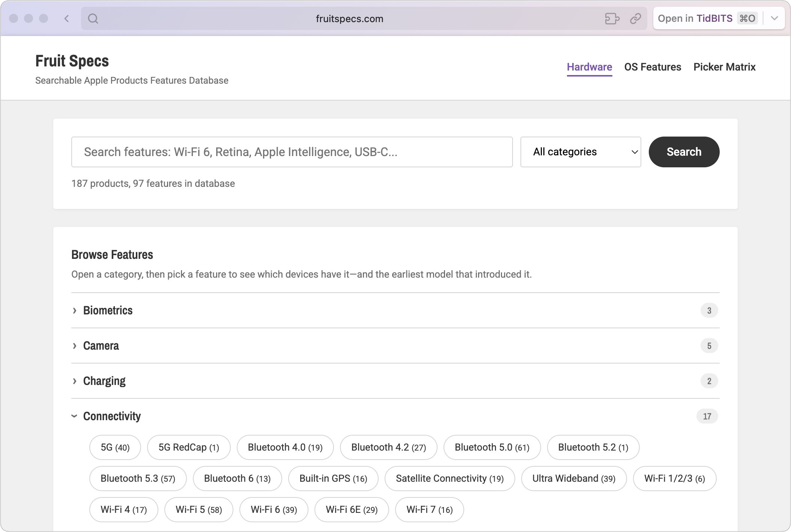Select the 5G (40) feature chip
Image resolution: width=791 pixels, height=532 pixels.
click(x=115, y=448)
